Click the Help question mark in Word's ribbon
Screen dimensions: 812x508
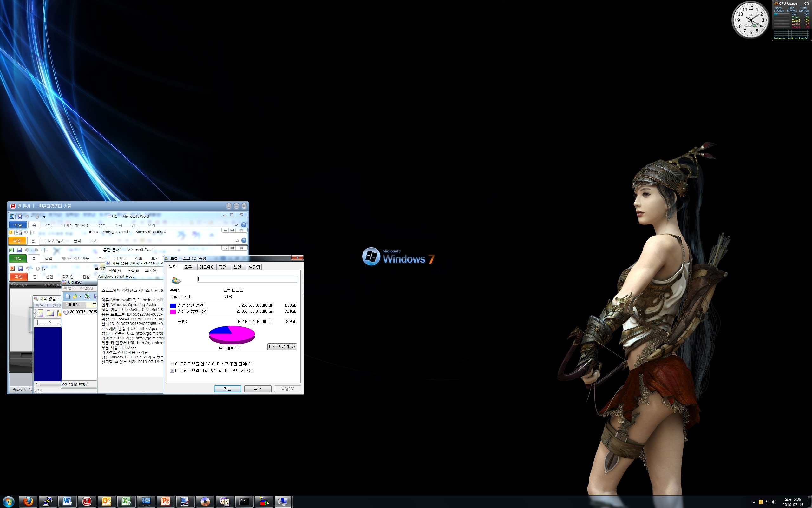pos(244,225)
